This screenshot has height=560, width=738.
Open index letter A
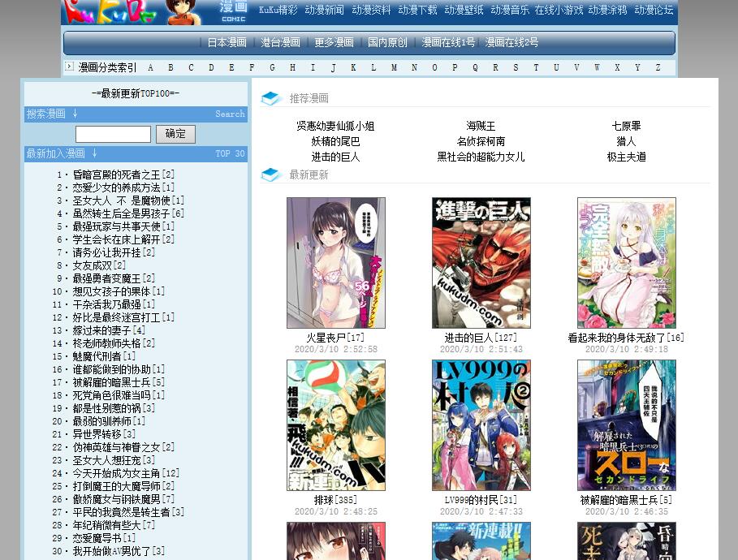(150, 67)
